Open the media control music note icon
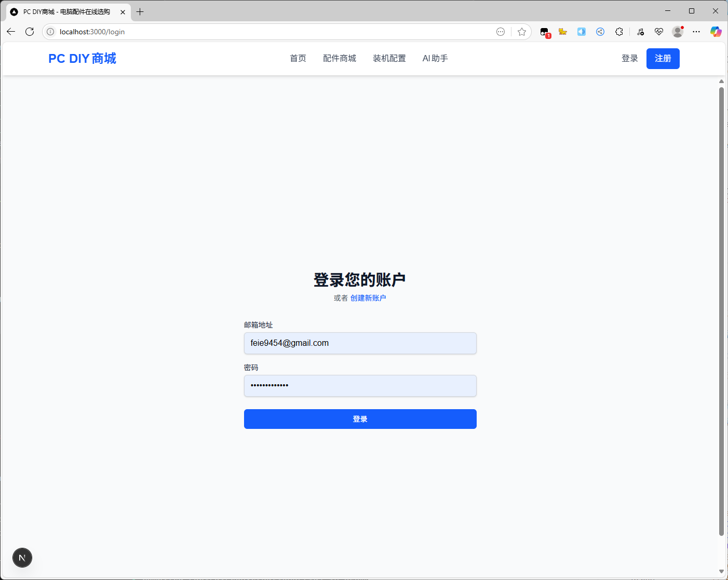 [640, 32]
